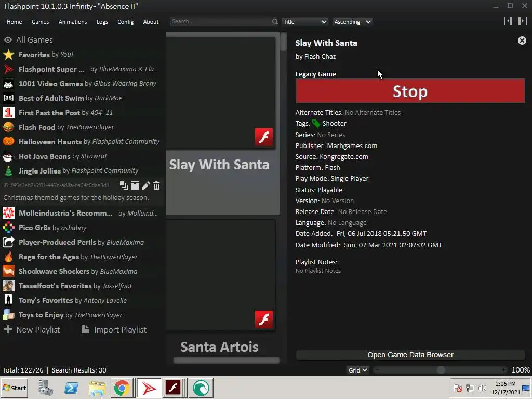
Task: Open Tony's Favorites icon
Action: [8, 300]
